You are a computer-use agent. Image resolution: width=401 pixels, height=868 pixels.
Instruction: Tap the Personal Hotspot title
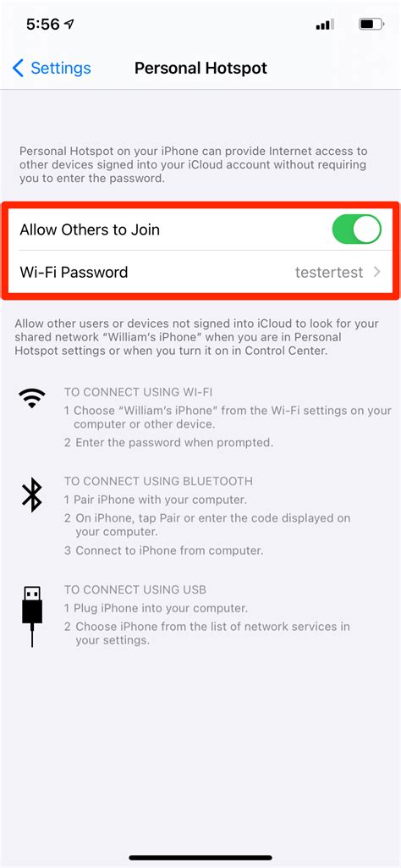[x=200, y=68]
